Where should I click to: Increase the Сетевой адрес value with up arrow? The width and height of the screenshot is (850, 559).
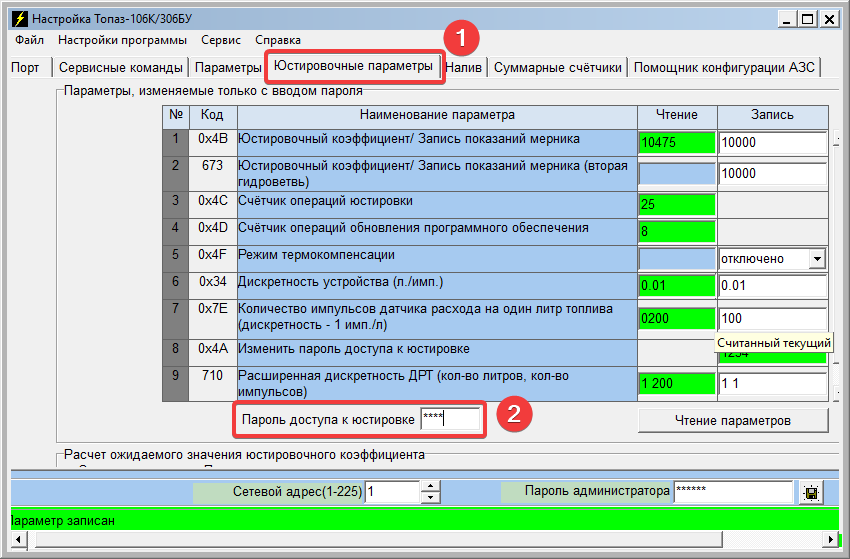pyautogui.click(x=430, y=486)
